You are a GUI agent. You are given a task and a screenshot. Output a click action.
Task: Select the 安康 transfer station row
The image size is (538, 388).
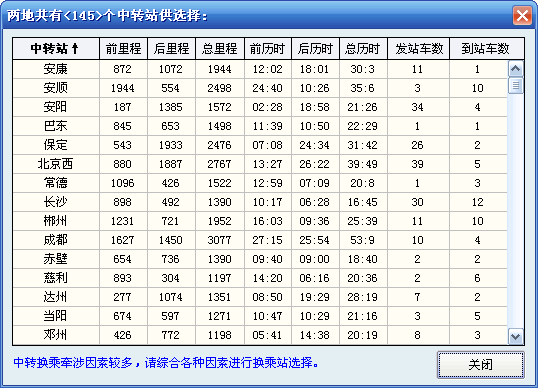[260, 69]
